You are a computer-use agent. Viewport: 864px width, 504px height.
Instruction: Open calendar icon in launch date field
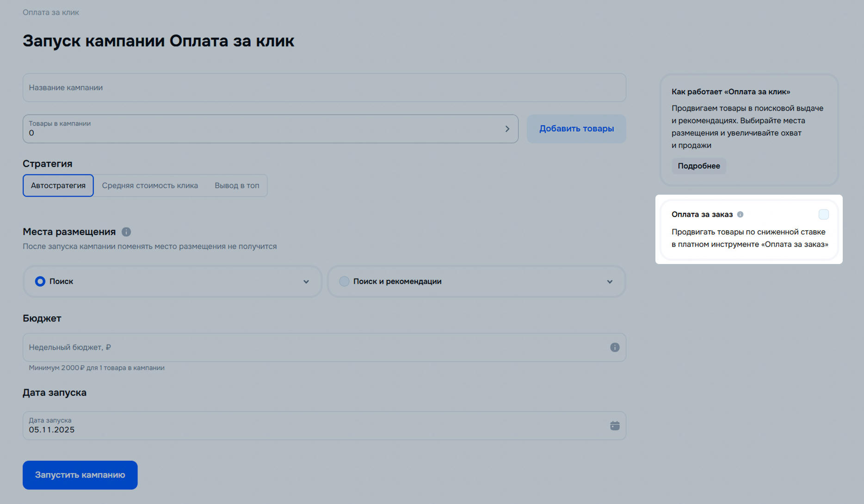click(x=614, y=425)
